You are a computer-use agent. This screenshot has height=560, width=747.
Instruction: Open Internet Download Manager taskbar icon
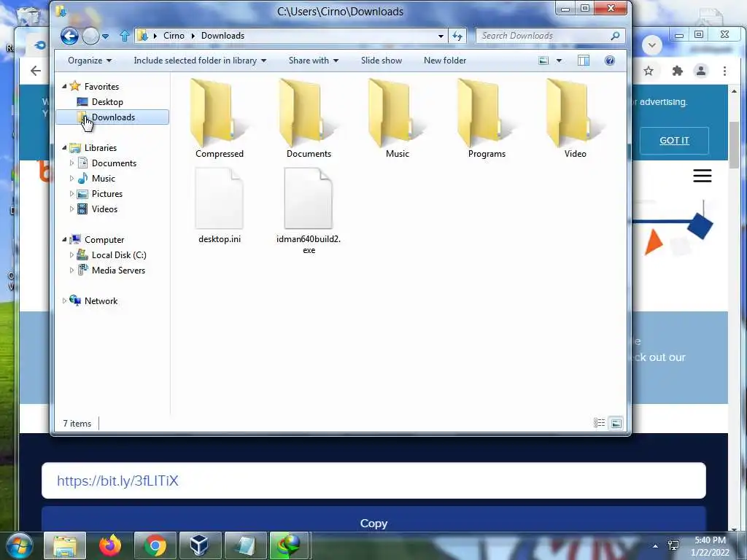tap(289, 545)
